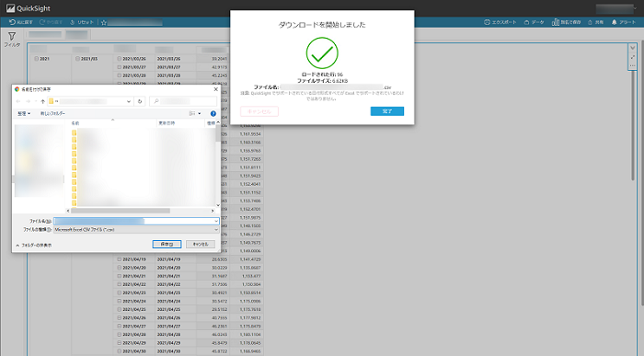This screenshot has height=356, width=644.
Task: Click the up-folder arrow in Save dialog
Action: pyautogui.click(x=42, y=101)
